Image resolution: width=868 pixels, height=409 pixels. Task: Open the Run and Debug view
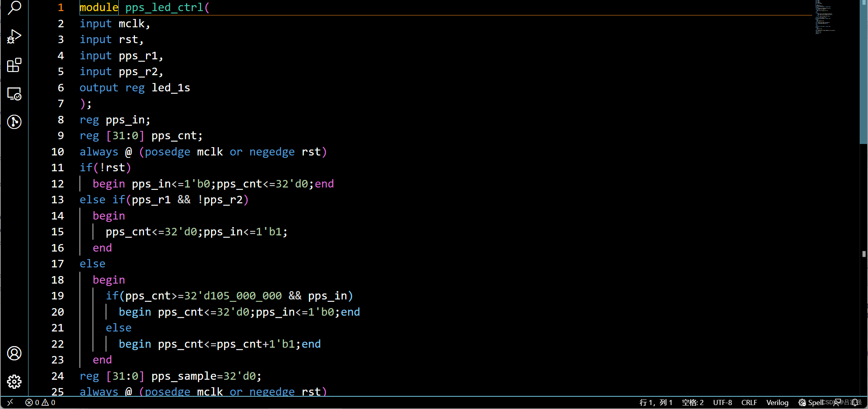14,37
